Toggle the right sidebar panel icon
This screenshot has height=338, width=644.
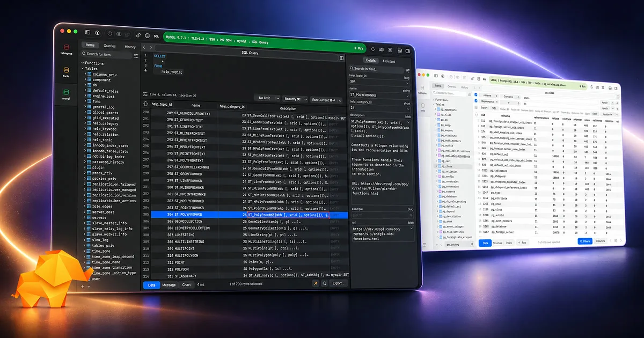tap(408, 51)
